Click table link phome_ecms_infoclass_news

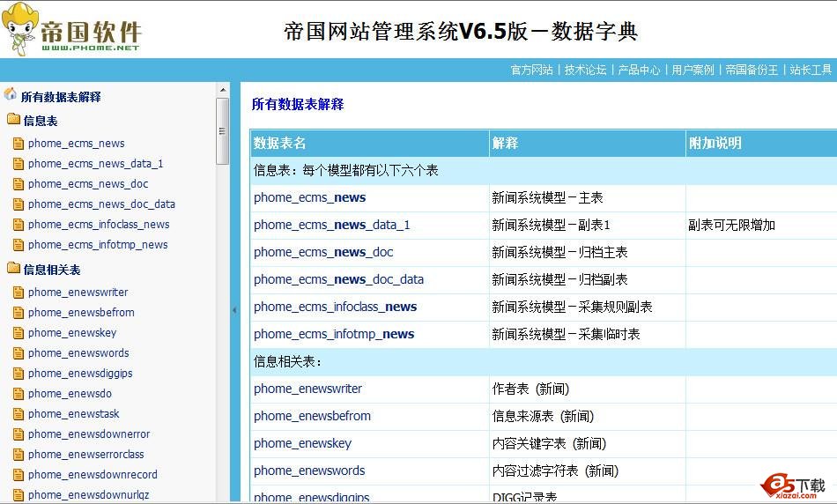[x=335, y=307]
